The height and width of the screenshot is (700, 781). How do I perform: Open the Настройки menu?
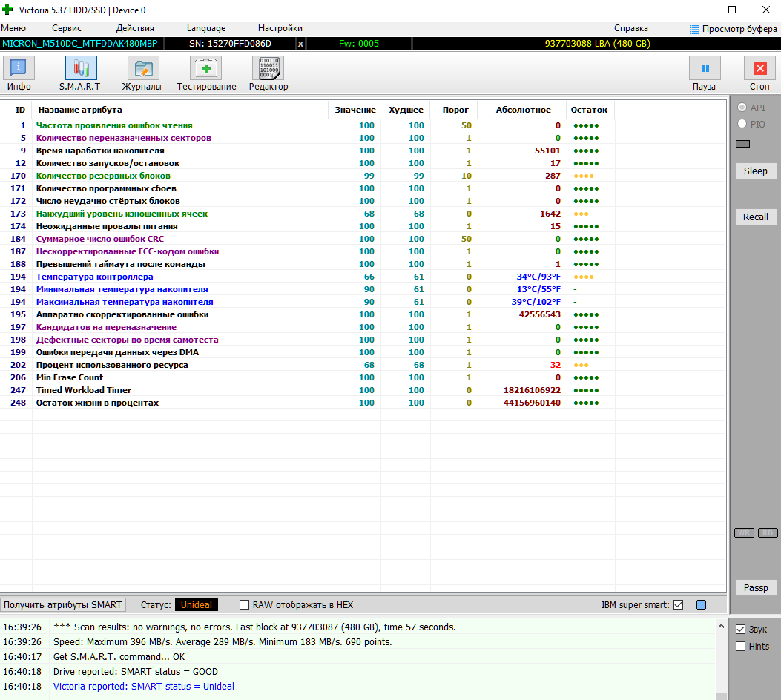[280, 28]
